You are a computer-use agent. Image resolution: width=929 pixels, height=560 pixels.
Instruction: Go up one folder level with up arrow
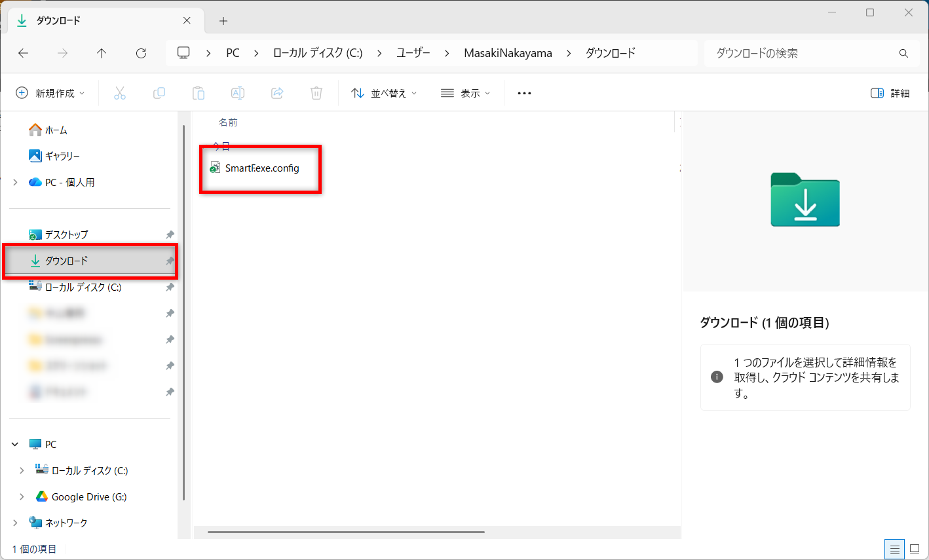point(102,53)
